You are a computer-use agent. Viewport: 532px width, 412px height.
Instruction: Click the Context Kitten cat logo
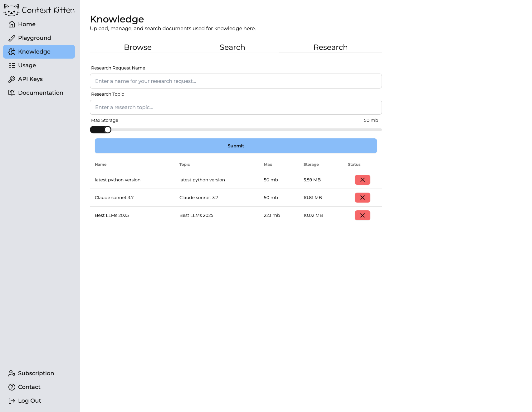pyautogui.click(x=12, y=10)
